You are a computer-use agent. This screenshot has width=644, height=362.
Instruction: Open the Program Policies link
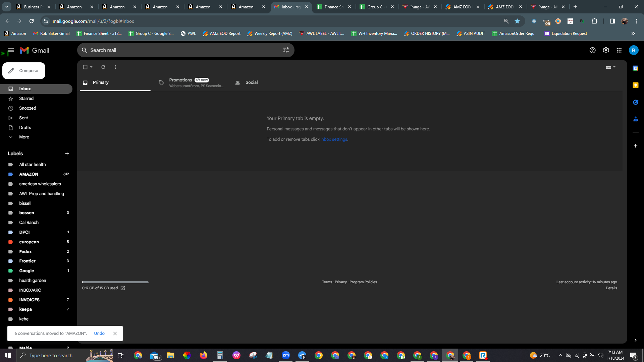click(x=363, y=282)
